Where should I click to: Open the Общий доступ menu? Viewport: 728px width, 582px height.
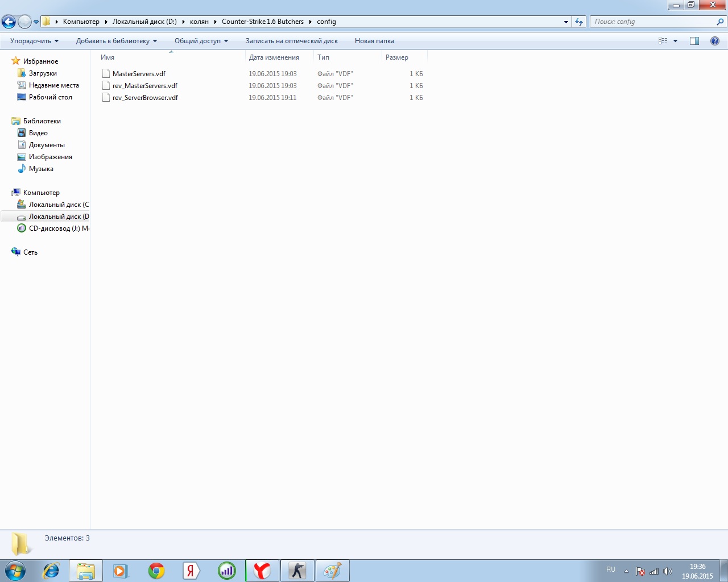[x=201, y=41]
